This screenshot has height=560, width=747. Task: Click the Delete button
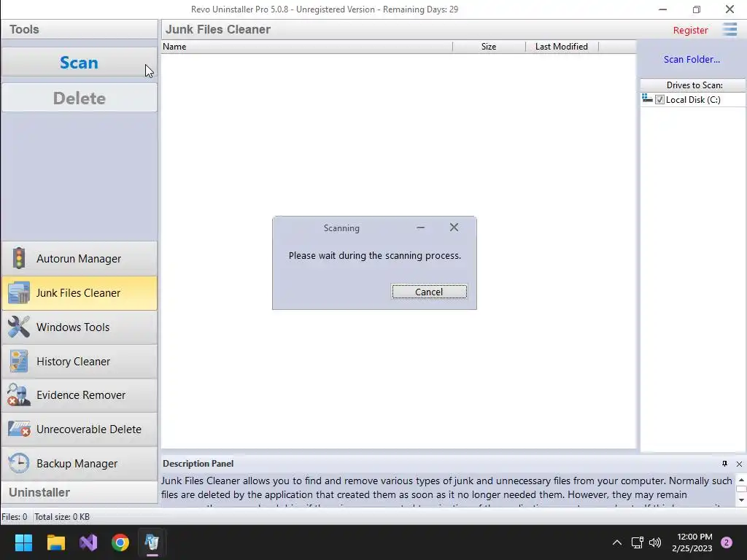pyautogui.click(x=79, y=98)
